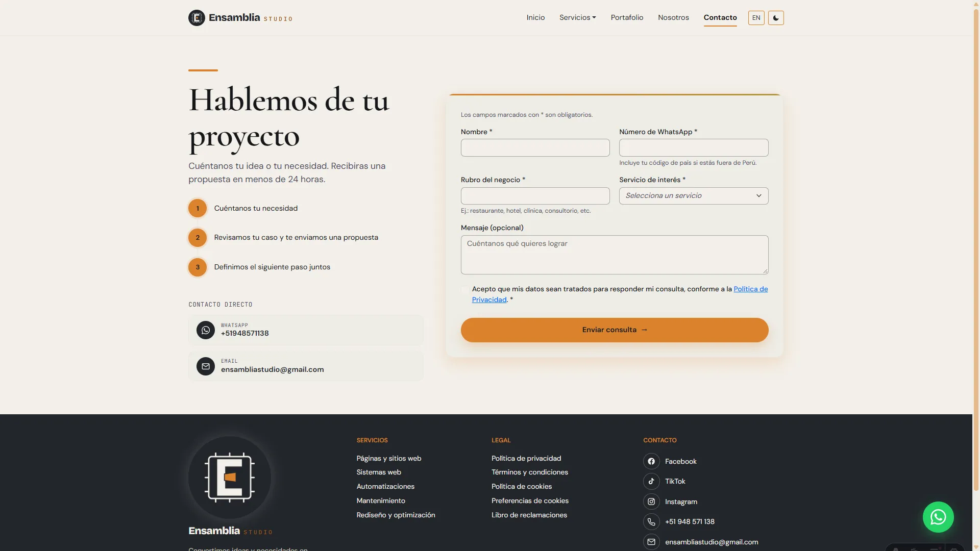This screenshot has width=980, height=551.
Task: Click the +51948571138 WhatsApp number
Action: [x=245, y=333]
